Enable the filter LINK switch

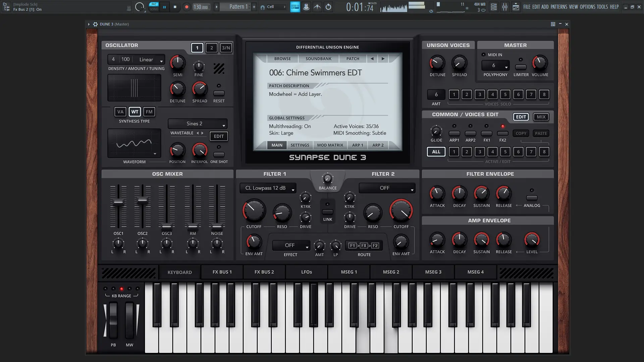327,212
